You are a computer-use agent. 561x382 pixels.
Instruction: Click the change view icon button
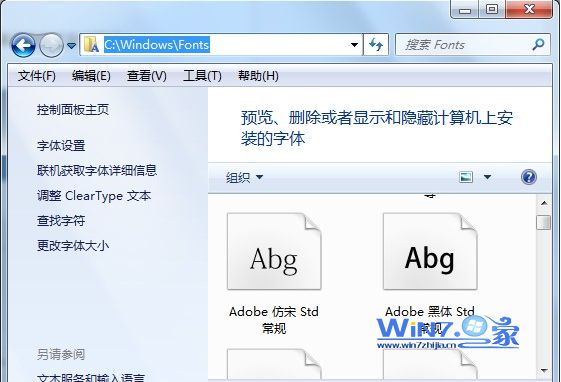pyautogui.click(x=466, y=177)
